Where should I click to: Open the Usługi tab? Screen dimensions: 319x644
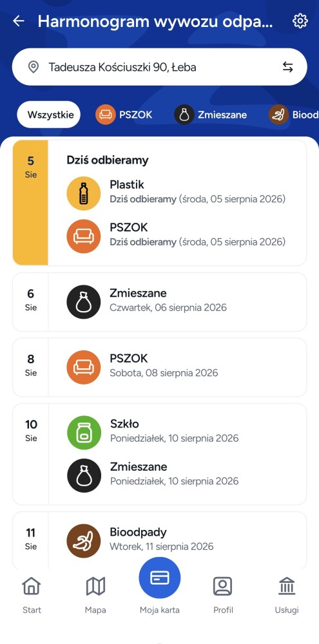(x=287, y=594)
